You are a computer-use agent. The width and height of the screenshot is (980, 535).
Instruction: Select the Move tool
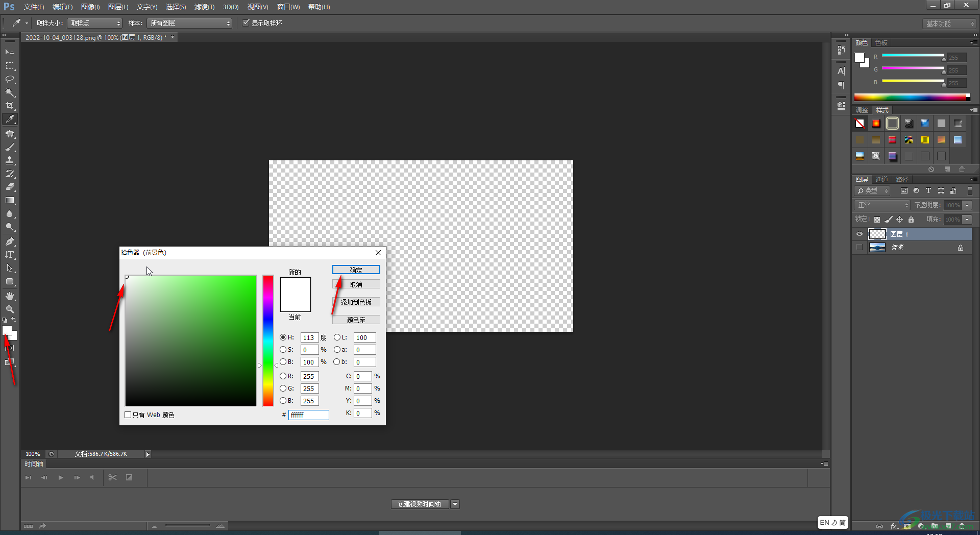(x=10, y=53)
